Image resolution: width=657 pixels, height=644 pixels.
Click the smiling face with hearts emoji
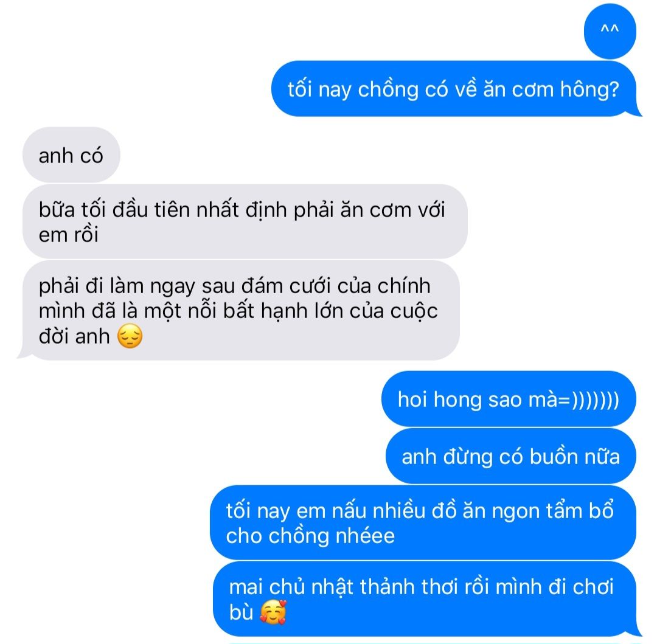273,612
